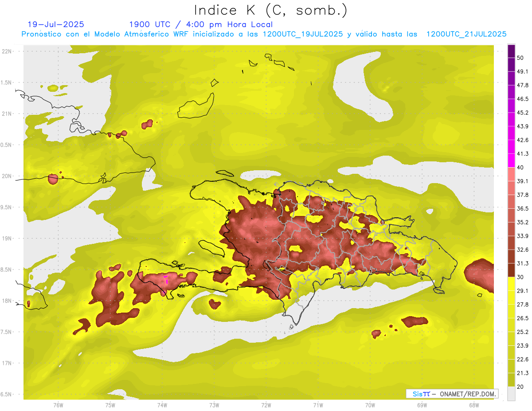Image resolution: width=532 pixels, height=411 pixels.
Task: Click the '30' color bar label
Action: tap(521, 277)
